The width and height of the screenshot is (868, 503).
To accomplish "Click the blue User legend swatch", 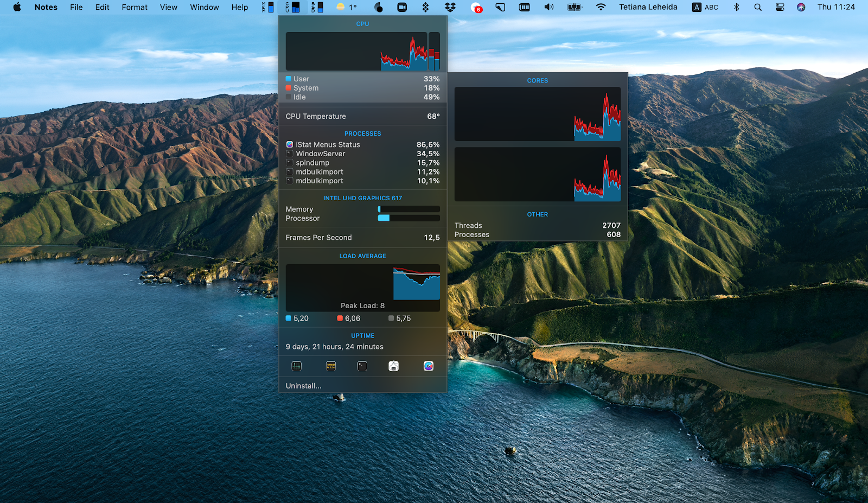I will click(289, 79).
